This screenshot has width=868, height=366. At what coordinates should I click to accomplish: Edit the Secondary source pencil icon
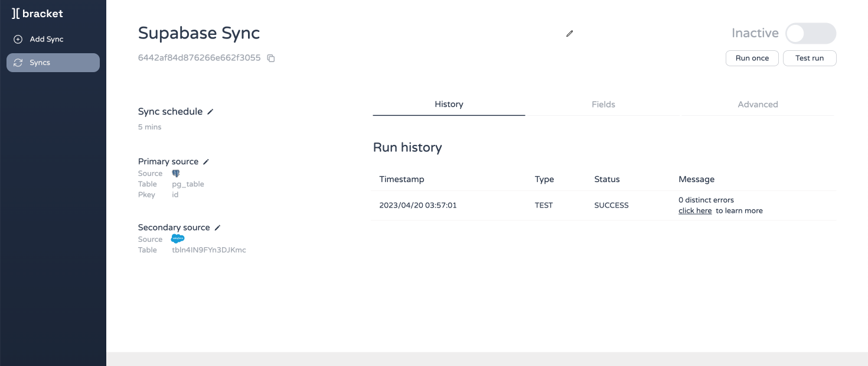[x=217, y=228]
